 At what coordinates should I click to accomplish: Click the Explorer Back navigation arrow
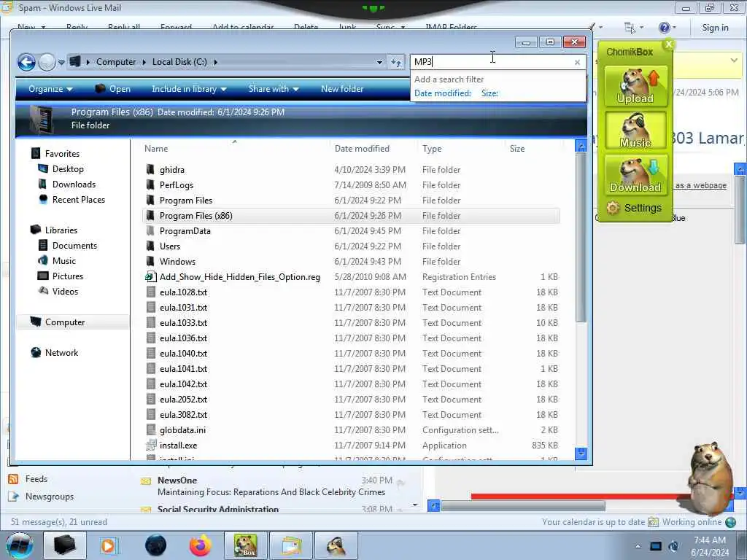[27, 63]
